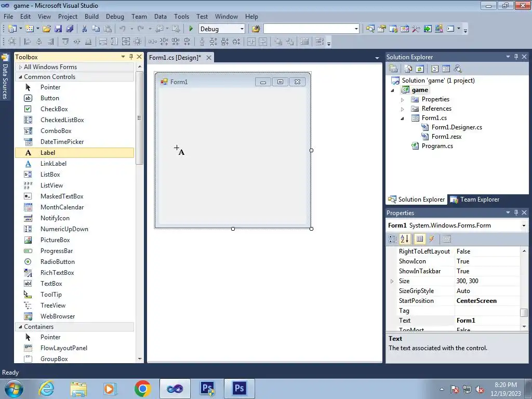Expand the References node in Solution Explorer

[403, 109]
